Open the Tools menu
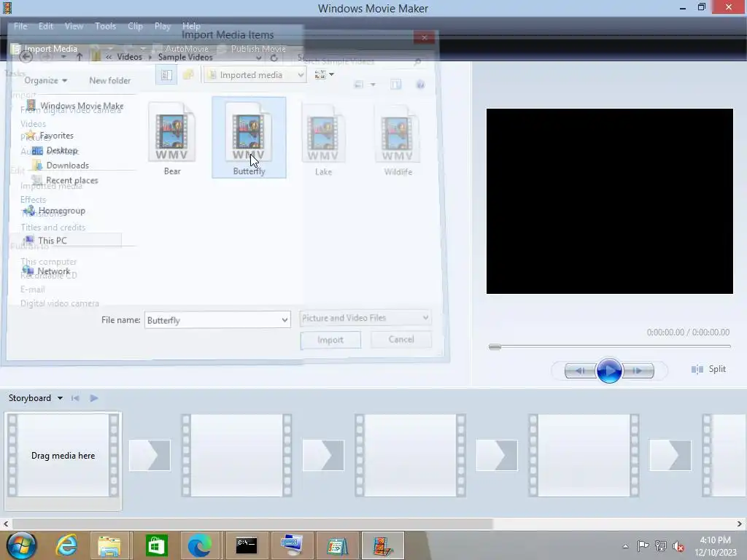This screenshot has width=747, height=560. [x=105, y=26]
